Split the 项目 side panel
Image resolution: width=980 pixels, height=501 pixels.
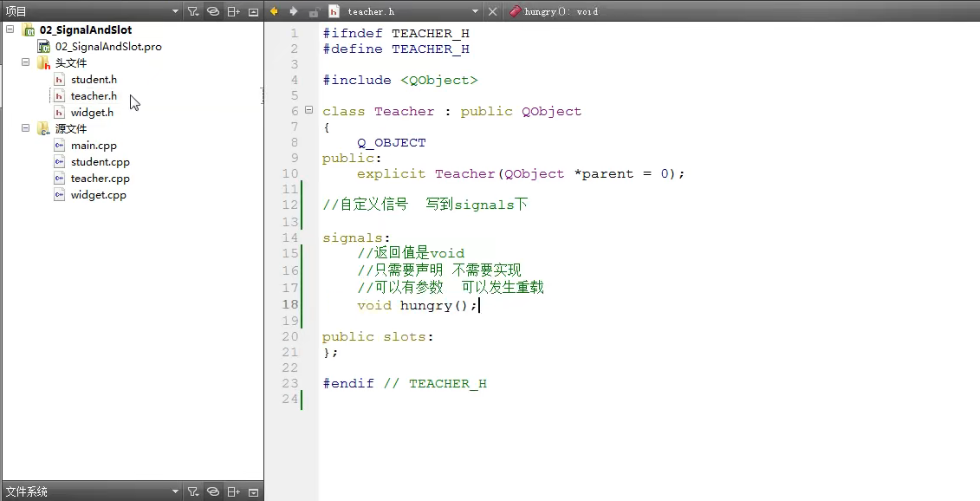233,11
